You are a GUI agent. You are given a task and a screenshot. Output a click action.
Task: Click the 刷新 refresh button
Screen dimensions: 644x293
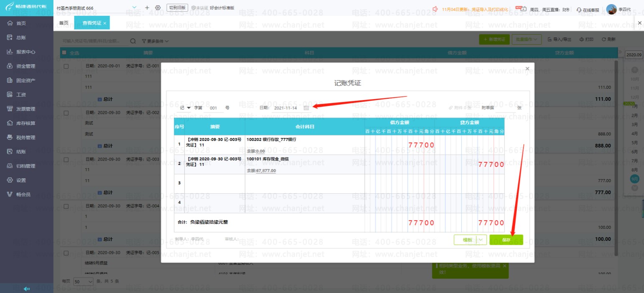608,39
